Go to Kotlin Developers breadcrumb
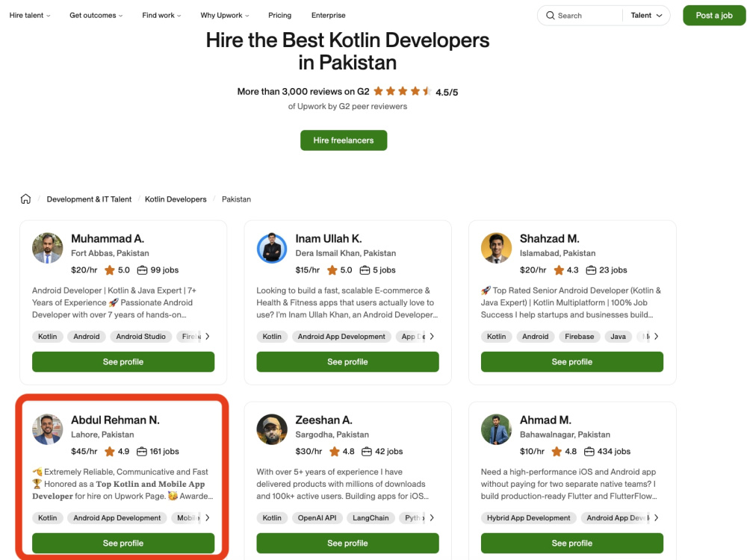This screenshot has width=747, height=560. pos(176,199)
